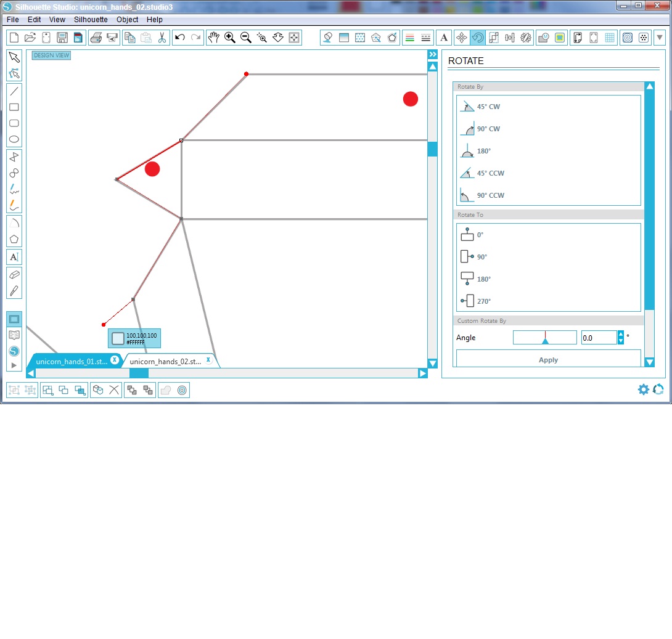Choose the Knife tool
This screenshot has height=639, width=672.
(14, 291)
